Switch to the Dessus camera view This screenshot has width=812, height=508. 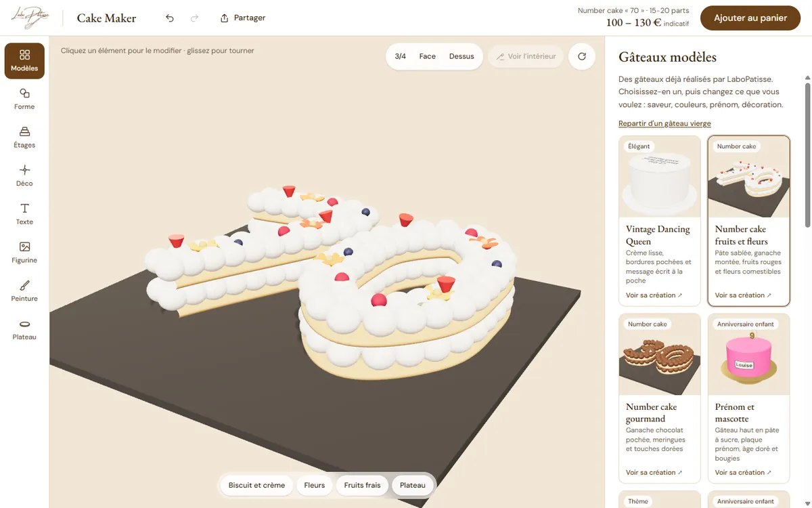[461, 57]
